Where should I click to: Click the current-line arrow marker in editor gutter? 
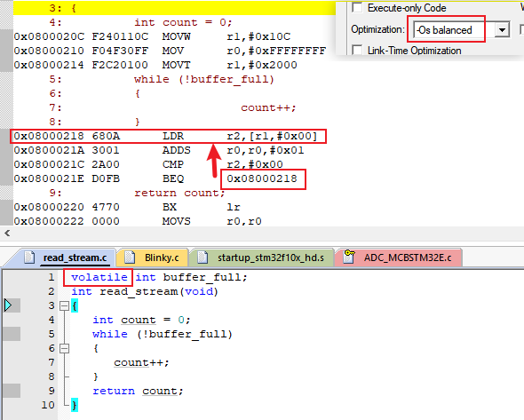point(8,305)
